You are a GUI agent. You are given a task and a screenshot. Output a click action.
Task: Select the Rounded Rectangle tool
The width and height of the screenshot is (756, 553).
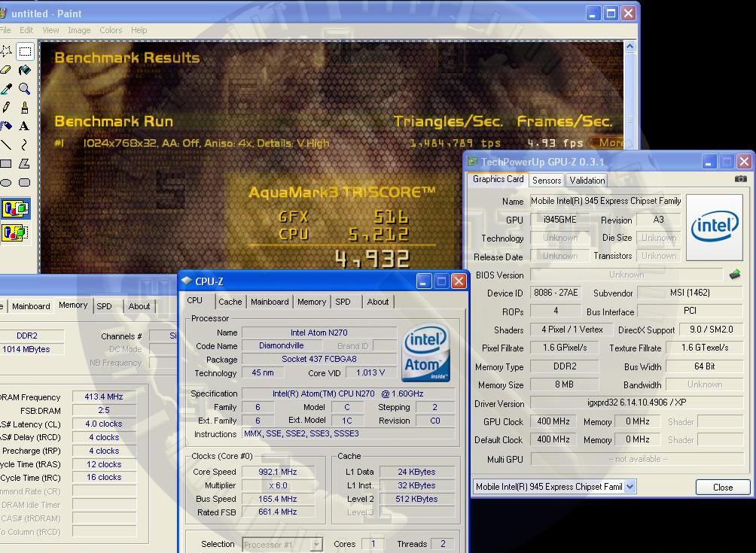[x=25, y=183]
